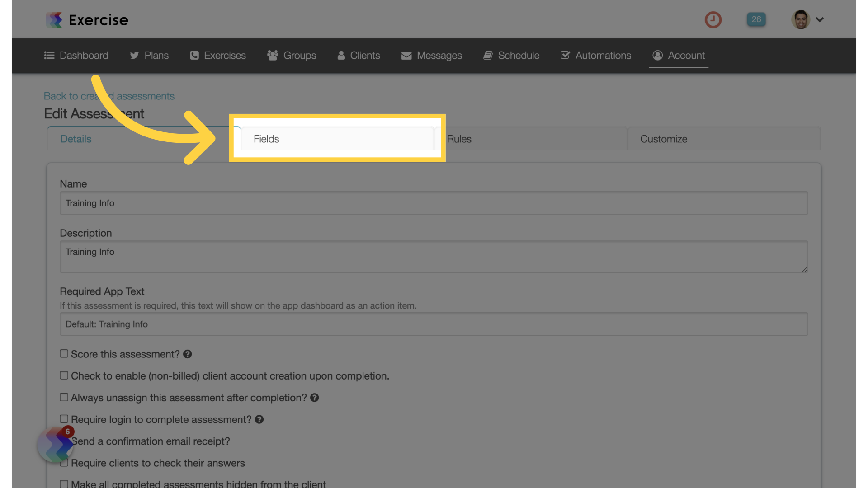Click the Dashboard navigation icon
Viewport: 868px width, 488px height.
click(49, 55)
